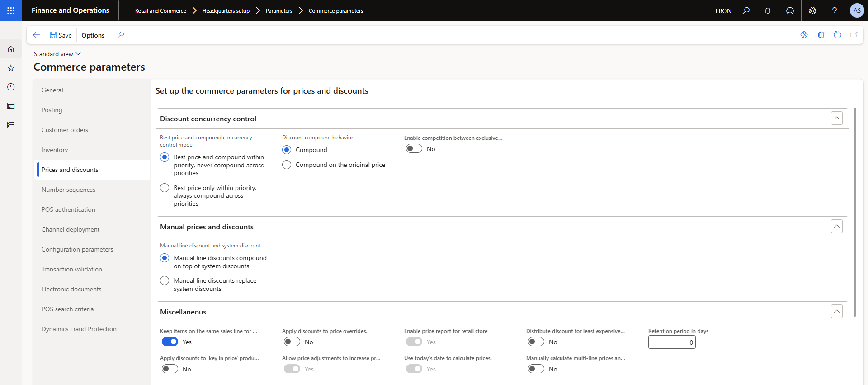
Task: Open Favorites star in left sidebar
Action: tap(11, 68)
